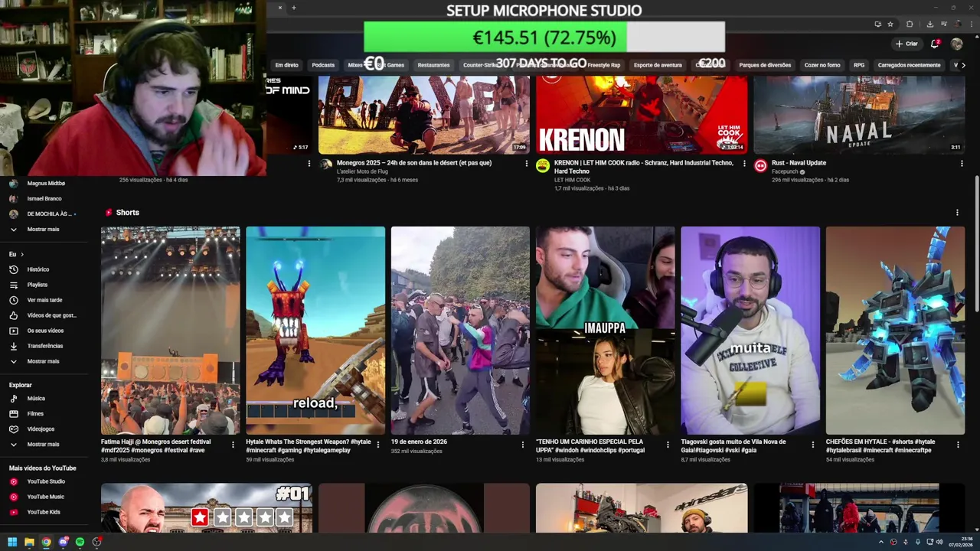Expand the Eu section chevron

coord(22,254)
